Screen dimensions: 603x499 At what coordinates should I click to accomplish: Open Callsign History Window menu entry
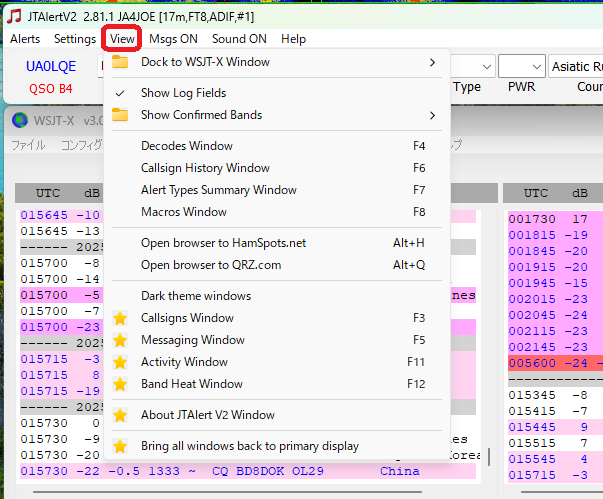click(x=277, y=168)
